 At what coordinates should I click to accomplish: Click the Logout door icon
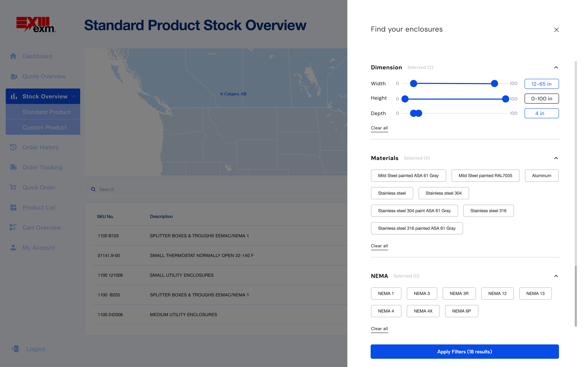(x=15, y=349)
